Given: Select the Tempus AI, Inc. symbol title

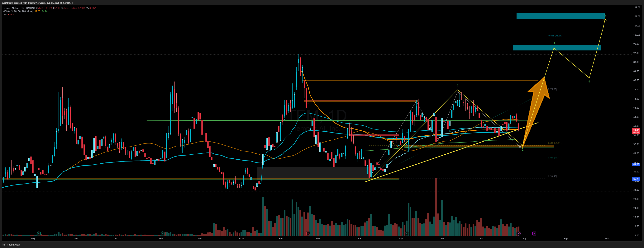Looking at the screenshot, I should click(11, 8).
